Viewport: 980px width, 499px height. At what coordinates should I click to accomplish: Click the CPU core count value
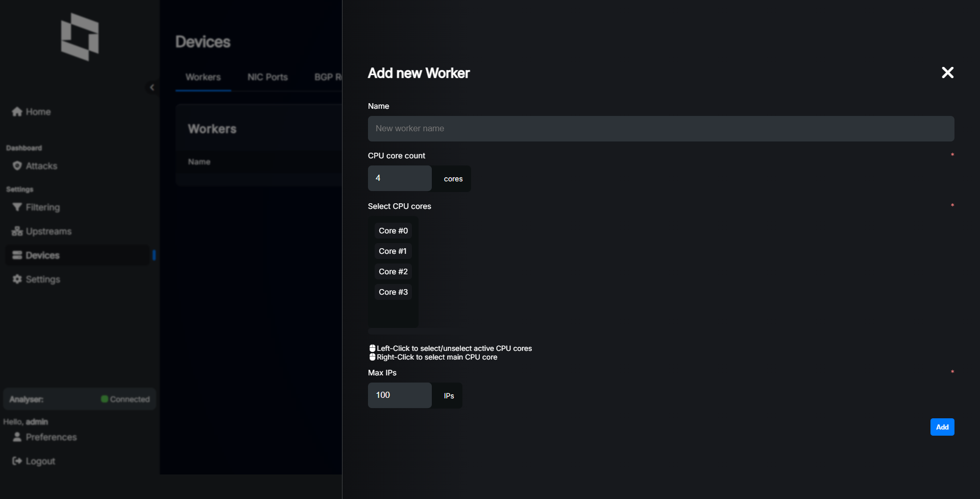(399, 178)
